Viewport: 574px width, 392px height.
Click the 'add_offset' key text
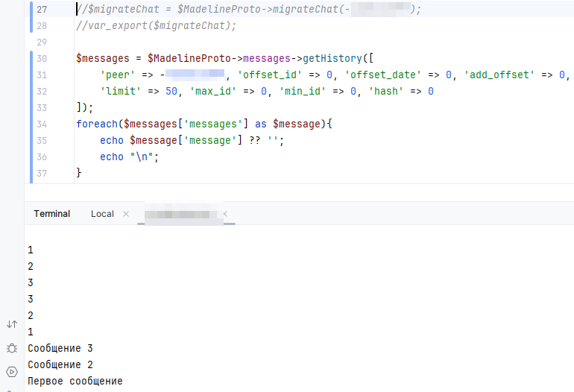click(499, 75)
